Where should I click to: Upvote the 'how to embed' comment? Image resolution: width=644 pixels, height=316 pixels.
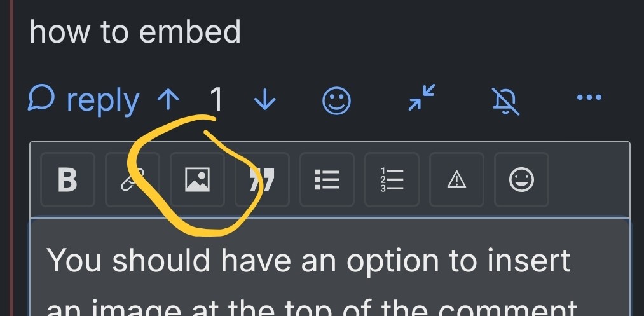[x=168, y=100]
